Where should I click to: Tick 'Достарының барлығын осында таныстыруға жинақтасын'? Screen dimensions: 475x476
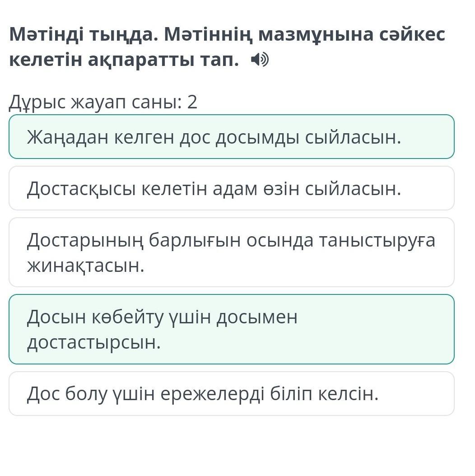(232, 252)
